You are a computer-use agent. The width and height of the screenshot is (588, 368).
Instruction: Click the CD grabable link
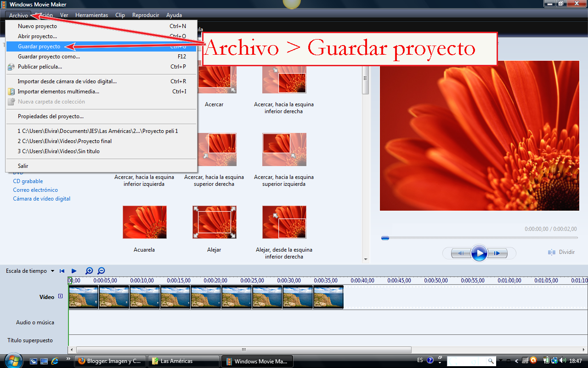[x=28, y=181]
